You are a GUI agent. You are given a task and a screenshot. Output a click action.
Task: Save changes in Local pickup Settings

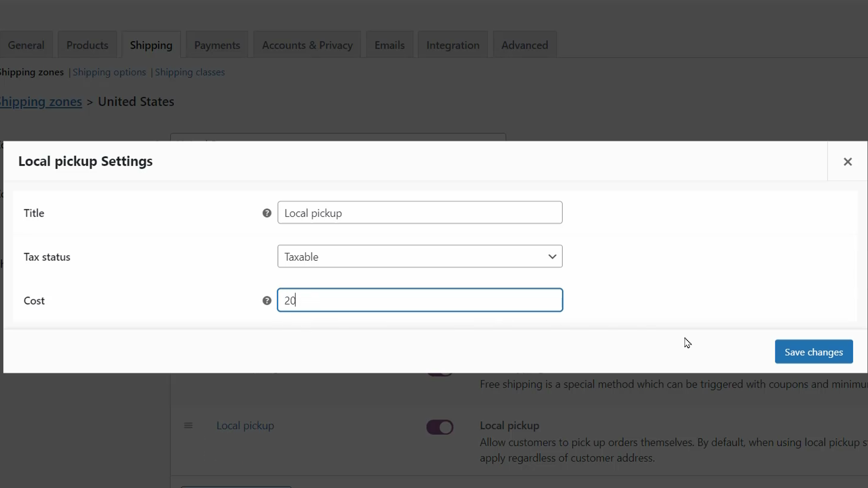pos(814,352)
